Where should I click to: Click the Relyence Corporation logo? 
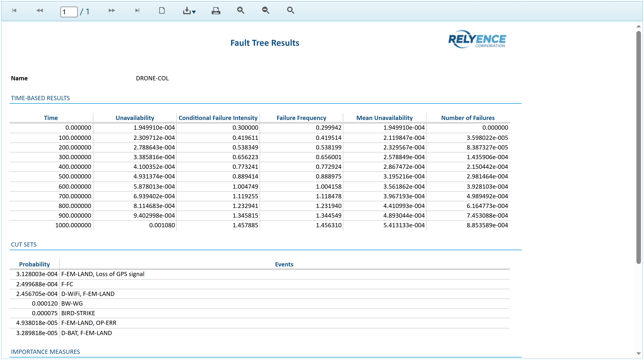[x=477, y=39]
